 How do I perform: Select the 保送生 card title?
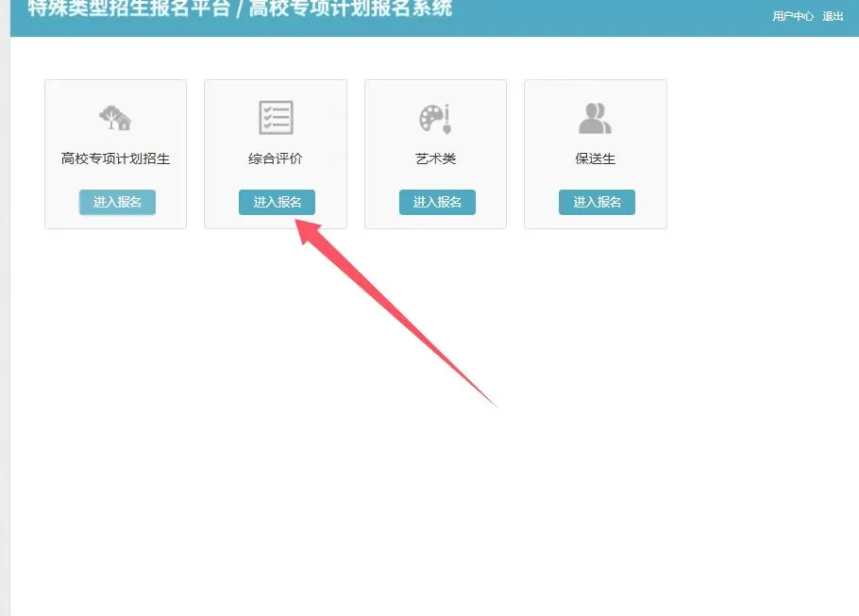(595, 158)
